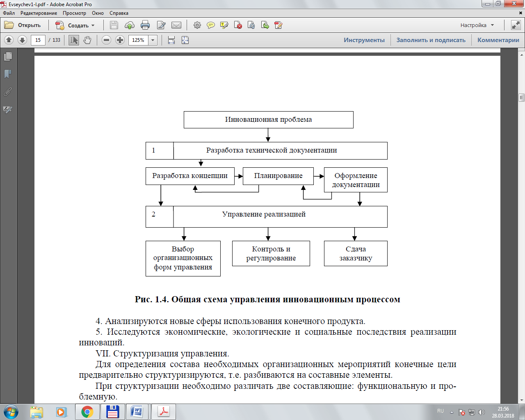Image resolution: width=525 pixels, height=420 pixels.
Task: Open the Комментарии pane
Action: (x=498, y=40)
